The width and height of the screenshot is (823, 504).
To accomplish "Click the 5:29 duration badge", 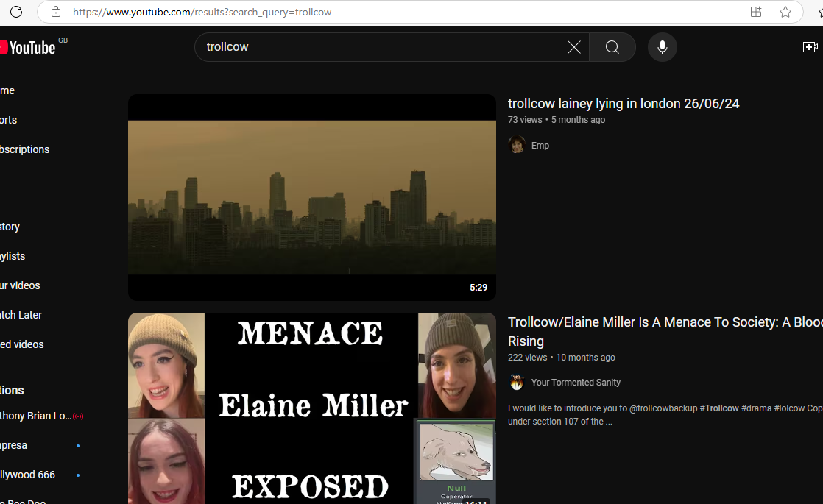I will 478,288.
